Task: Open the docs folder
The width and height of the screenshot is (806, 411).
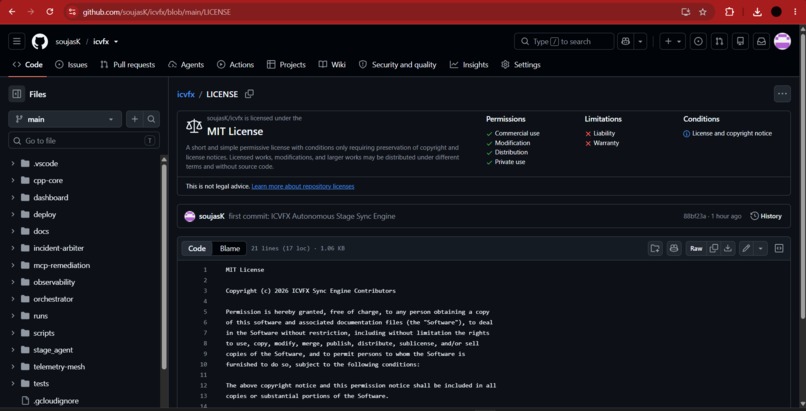Action: tap(41, 231)
